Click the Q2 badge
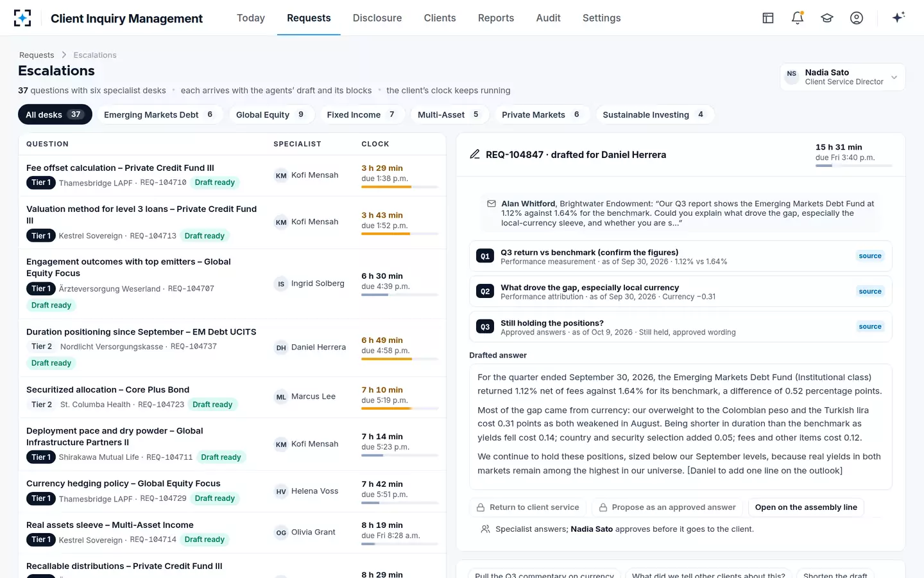This screenshot has width=924, height=578. click(485, 292)
